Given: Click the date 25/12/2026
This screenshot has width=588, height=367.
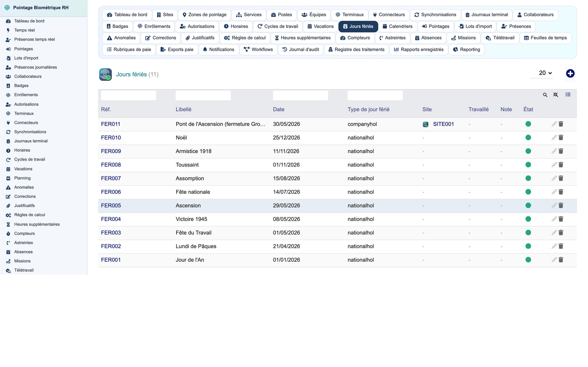Looking at the screenshot, I should pos(286,137).
